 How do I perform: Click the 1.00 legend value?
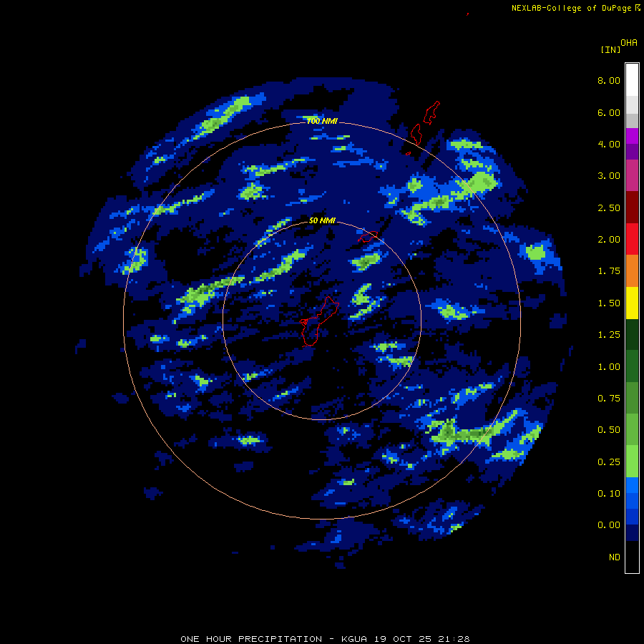pos(609,367)
